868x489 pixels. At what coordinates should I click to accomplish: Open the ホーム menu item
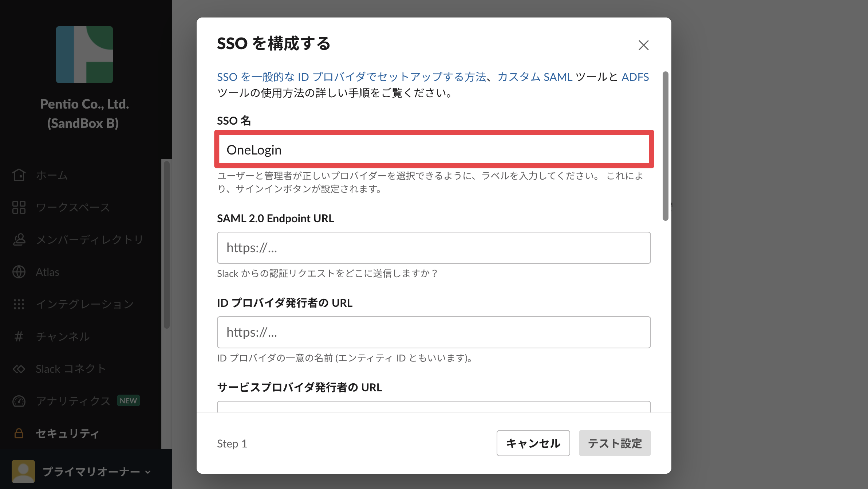52,175
